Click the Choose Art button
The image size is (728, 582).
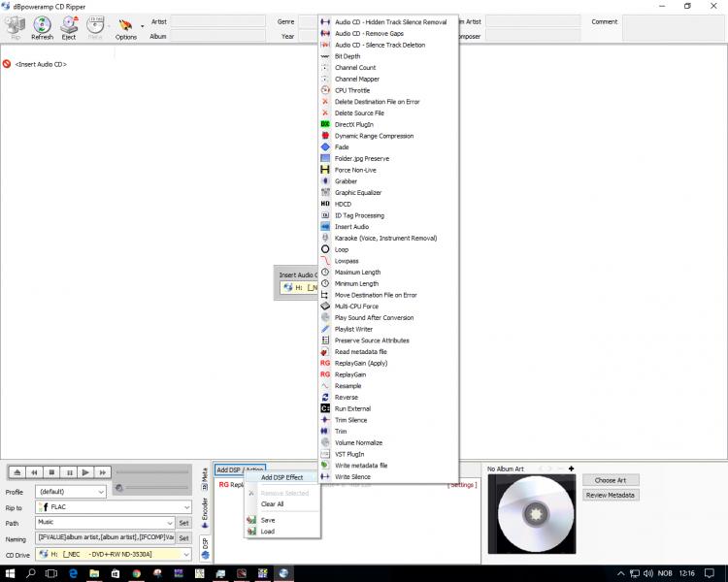tap(611, 480)
